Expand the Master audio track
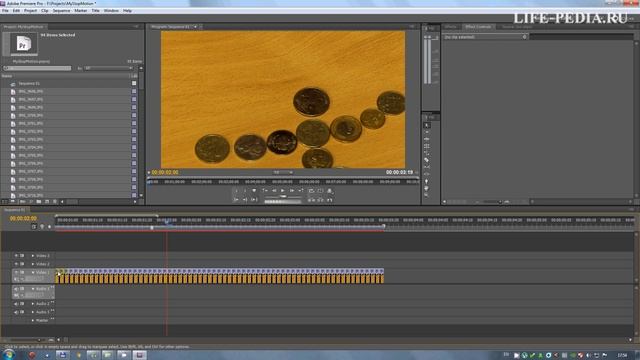This screenshot has height=360, width=640. click(x=33, y=320)
